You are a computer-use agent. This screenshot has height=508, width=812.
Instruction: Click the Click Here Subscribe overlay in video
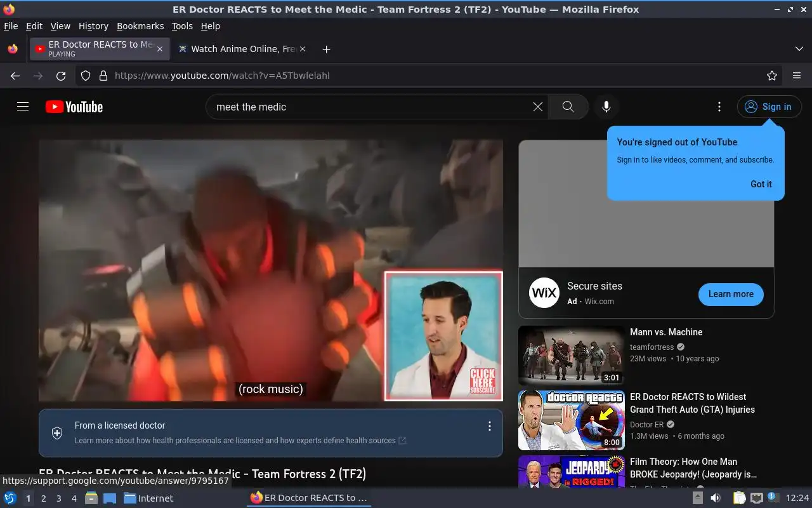click(482, 381)
